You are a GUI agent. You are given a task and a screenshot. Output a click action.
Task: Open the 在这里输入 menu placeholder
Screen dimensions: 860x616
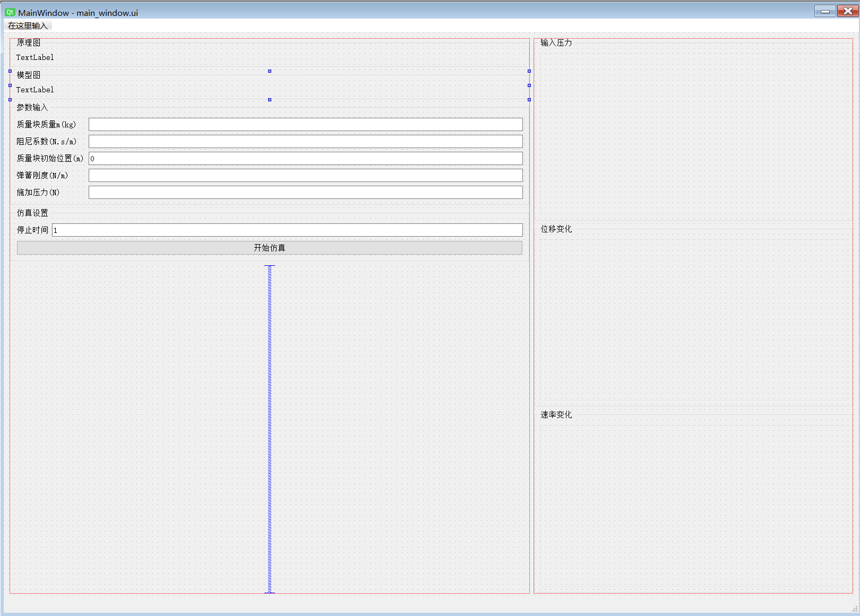pos(28,26)
